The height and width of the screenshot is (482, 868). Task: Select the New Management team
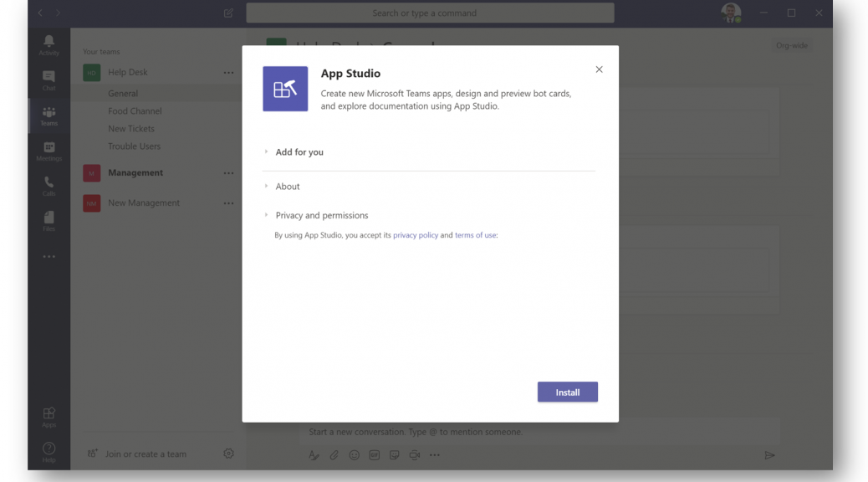pyautogui.click(x=144, y=203)
